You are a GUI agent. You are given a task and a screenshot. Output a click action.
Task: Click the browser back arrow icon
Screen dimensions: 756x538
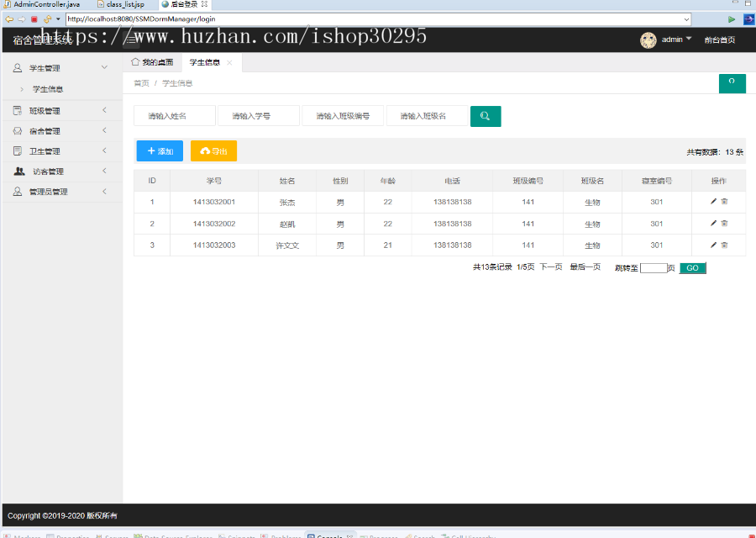(9, 19)
